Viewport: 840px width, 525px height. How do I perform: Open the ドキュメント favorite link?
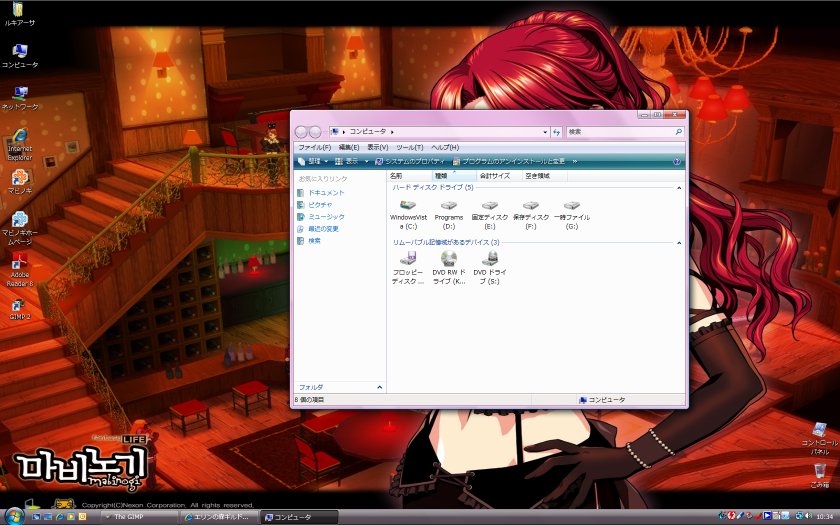coord(320,193)
